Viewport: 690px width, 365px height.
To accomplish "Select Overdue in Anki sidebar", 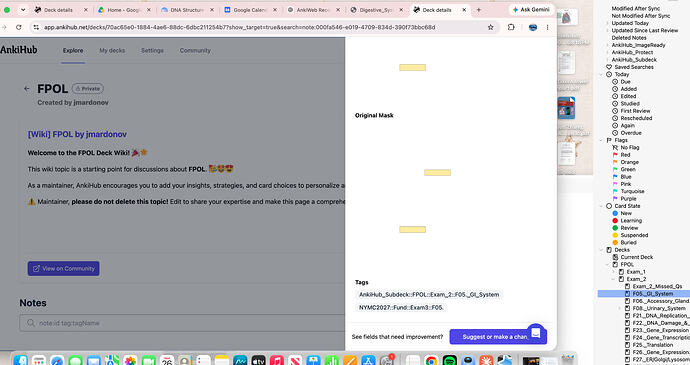I will point(631,133).
